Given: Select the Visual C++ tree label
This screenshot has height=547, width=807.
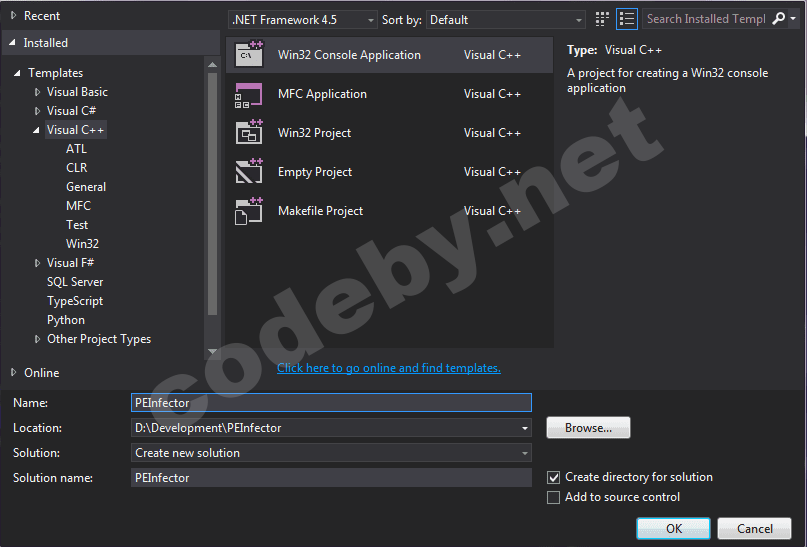Looking at the screenshot, I should 76,130.
